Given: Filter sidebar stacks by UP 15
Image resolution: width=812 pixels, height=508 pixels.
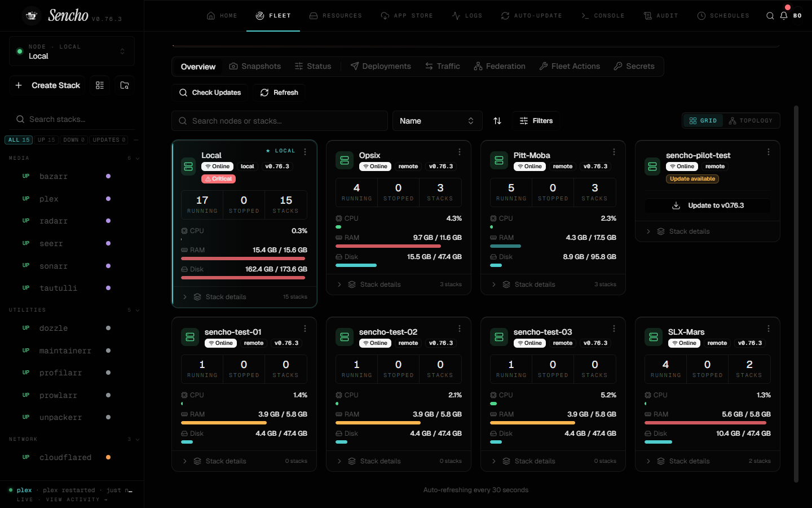Looking at the screenshot, I should (x=46, y=140).
